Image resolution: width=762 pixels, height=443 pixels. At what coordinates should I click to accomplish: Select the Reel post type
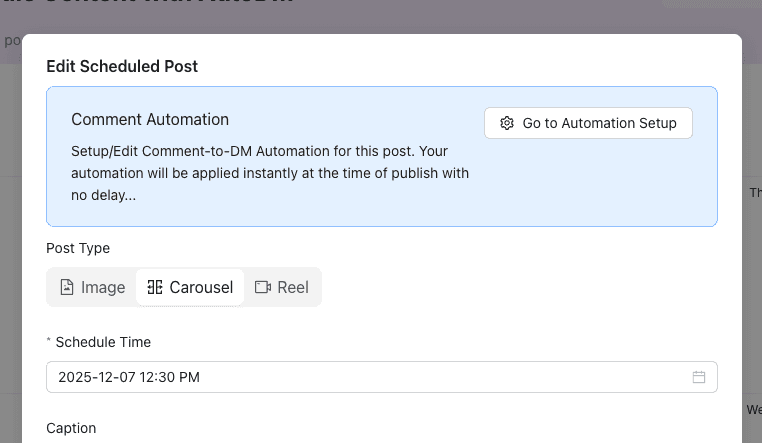[x=281, y=287]
